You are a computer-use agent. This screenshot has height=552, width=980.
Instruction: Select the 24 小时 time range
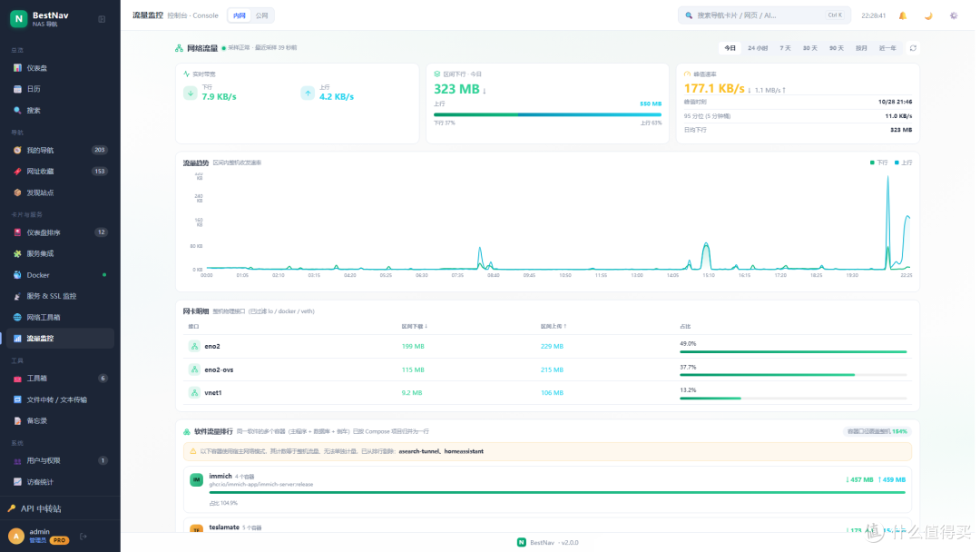[758, 48]
